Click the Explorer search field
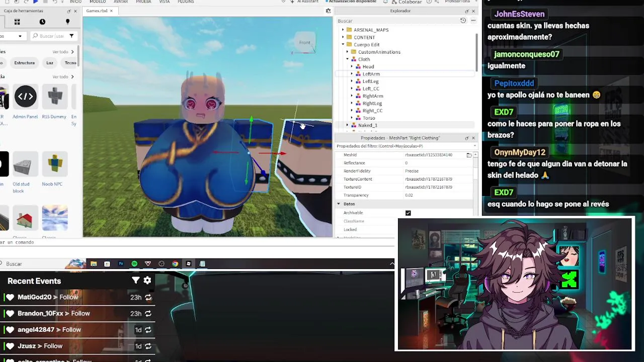The height and width of the screenshot is (362, 644). click(397, 21)
